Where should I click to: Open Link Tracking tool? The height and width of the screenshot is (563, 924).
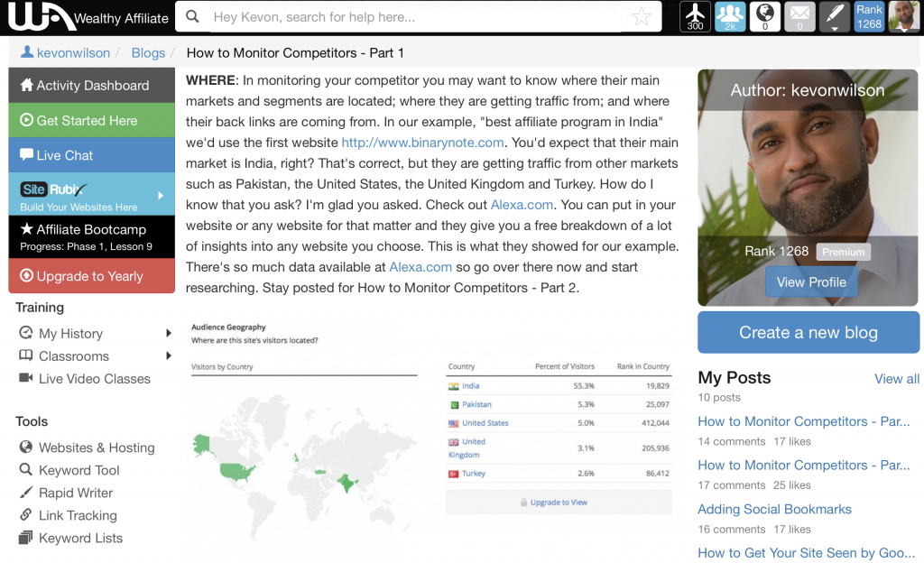[78, 515]
